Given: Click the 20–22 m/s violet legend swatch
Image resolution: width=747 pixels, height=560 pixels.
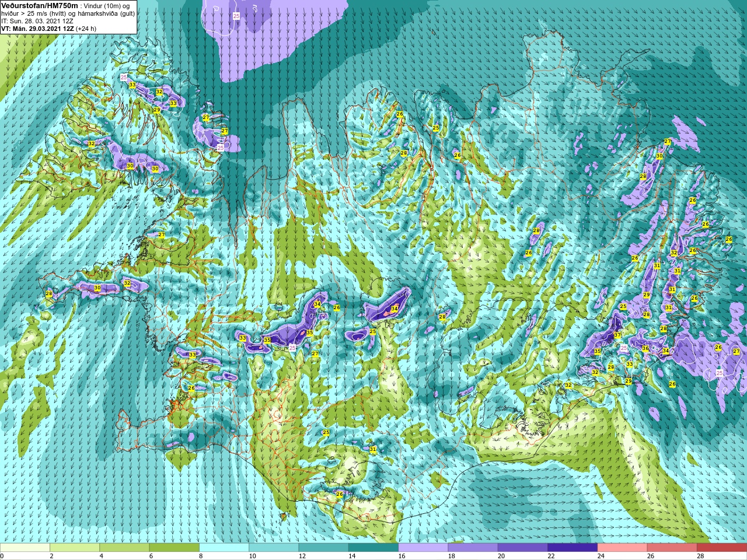Looking at the screenshot, I should [523, 548].
